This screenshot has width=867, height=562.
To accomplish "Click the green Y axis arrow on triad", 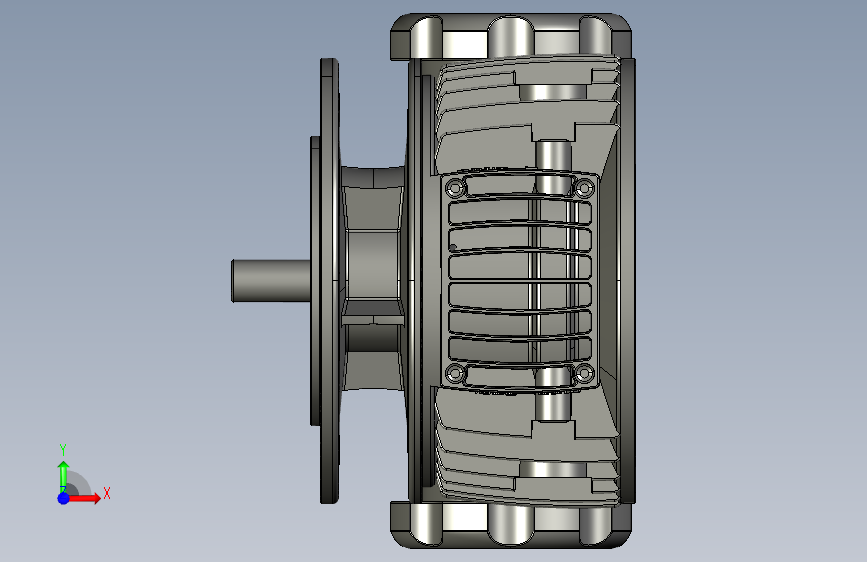I will point(63,476).
